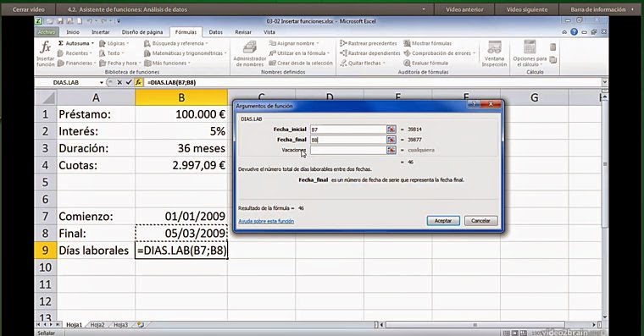Click the Excel Help icon
This screenshot has width=644, height=336.
(574, 32)
